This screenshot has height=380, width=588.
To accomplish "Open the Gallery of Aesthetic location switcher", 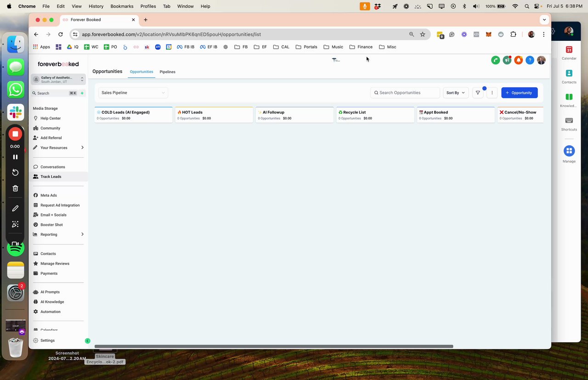I will (58, 79).
